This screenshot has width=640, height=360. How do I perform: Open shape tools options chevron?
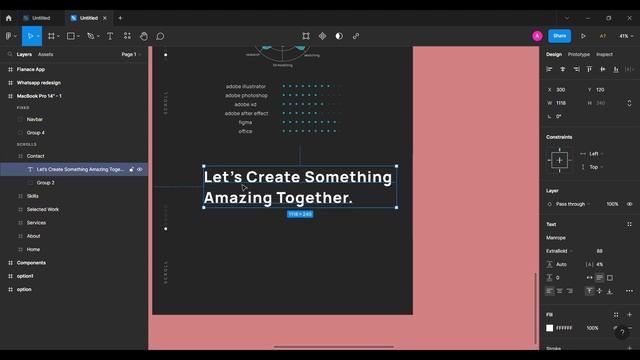[x=78, y=36]
